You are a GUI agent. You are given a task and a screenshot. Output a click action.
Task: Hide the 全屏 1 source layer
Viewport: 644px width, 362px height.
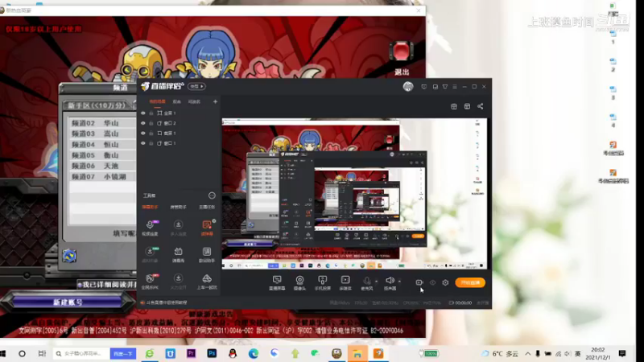(143, 113)
